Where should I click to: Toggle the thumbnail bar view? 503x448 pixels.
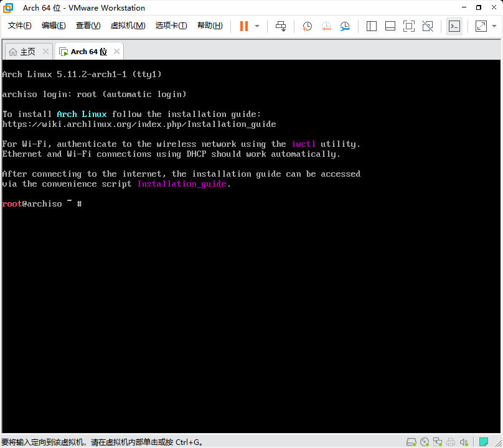pos(390,26)
